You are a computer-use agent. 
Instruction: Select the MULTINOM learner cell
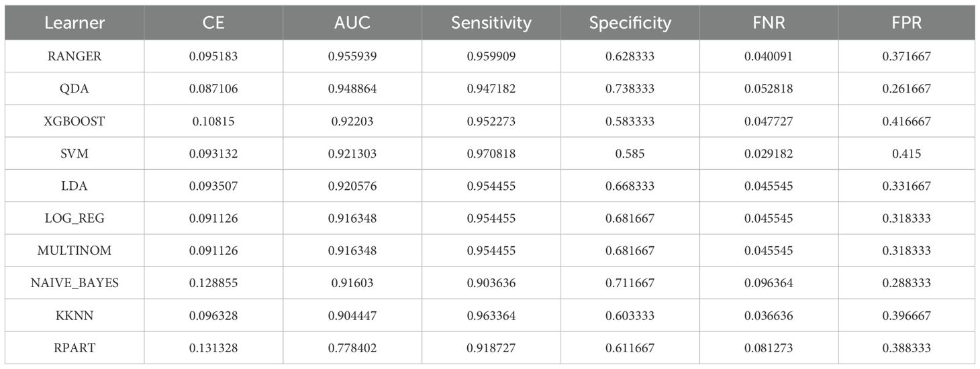coord(75,251)
